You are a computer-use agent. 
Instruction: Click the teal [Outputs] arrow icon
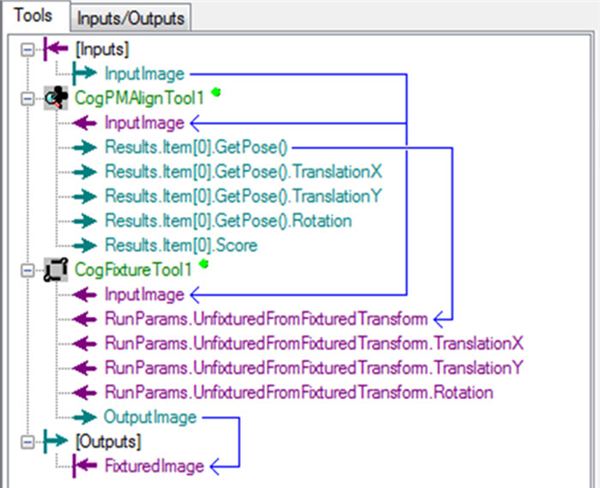tap(56, 441)
